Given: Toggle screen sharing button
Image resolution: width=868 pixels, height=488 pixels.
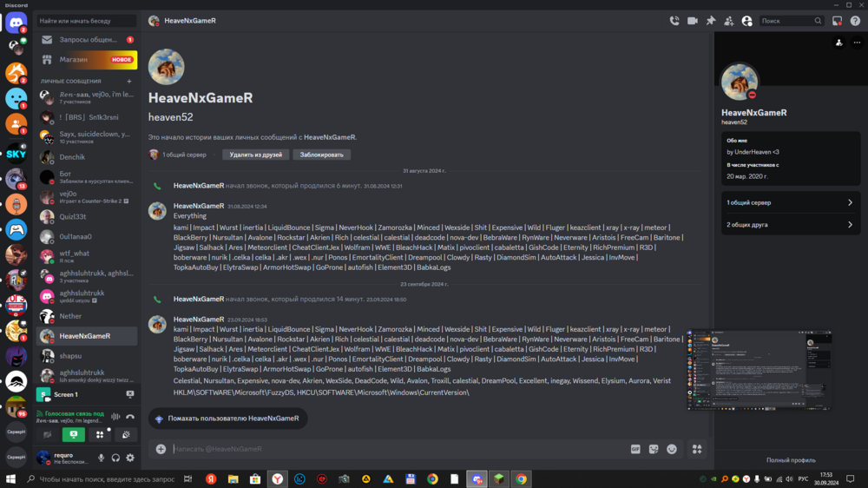Looking at the screenshot, I should 74,435.
